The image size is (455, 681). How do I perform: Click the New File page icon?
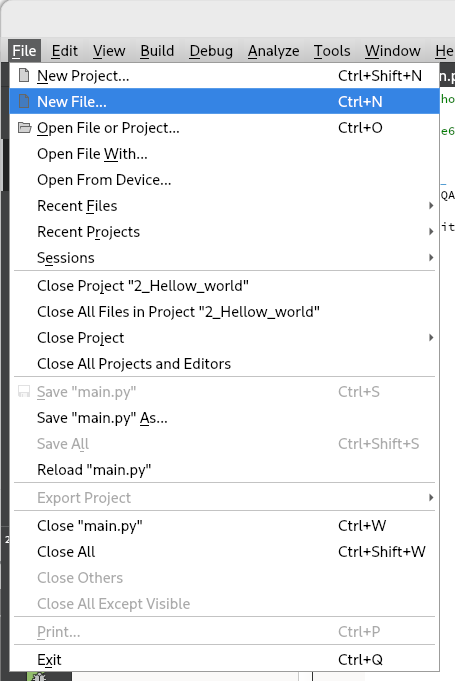click(x=24, y=102)
